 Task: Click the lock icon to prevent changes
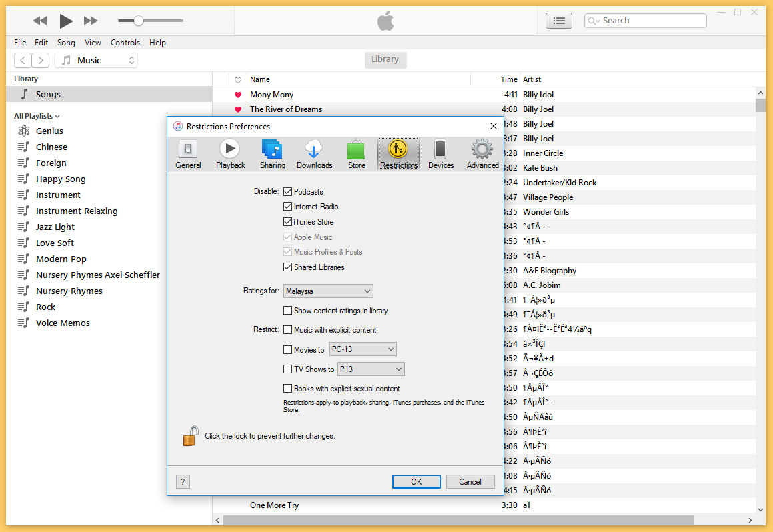pyautogui.click(x=190, y=436)
